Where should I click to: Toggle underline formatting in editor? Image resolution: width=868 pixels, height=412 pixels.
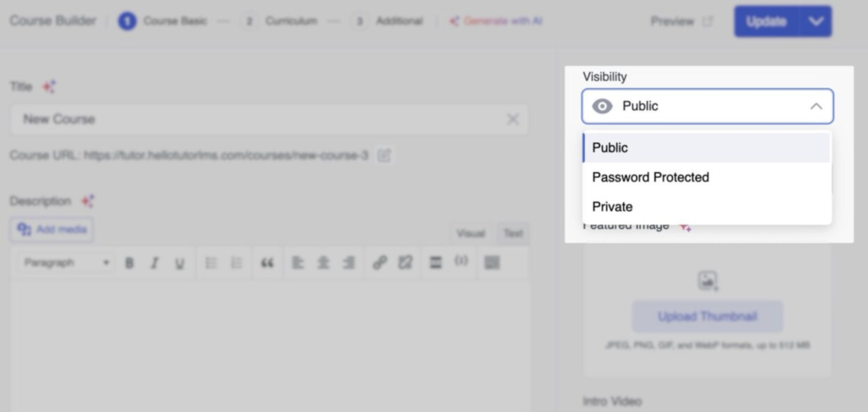click(x=179, y=264)
